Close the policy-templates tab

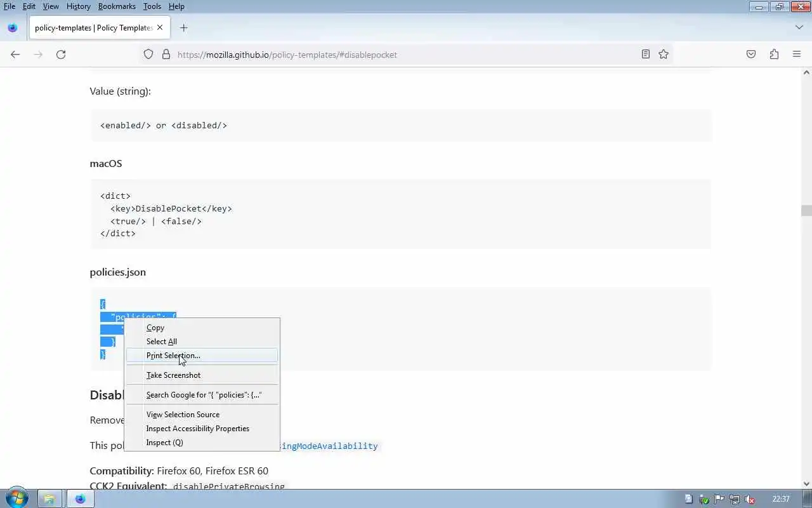160,28
